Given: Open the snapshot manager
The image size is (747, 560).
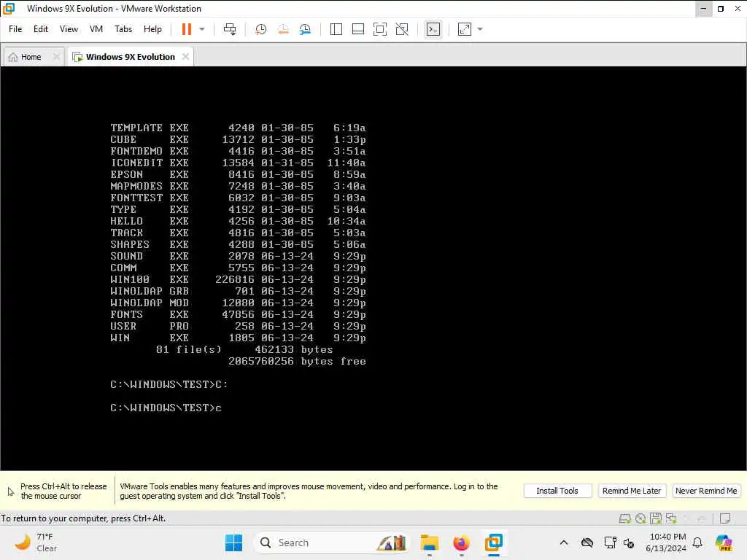Looking at the screenshot, I should [x=305, y=29].
